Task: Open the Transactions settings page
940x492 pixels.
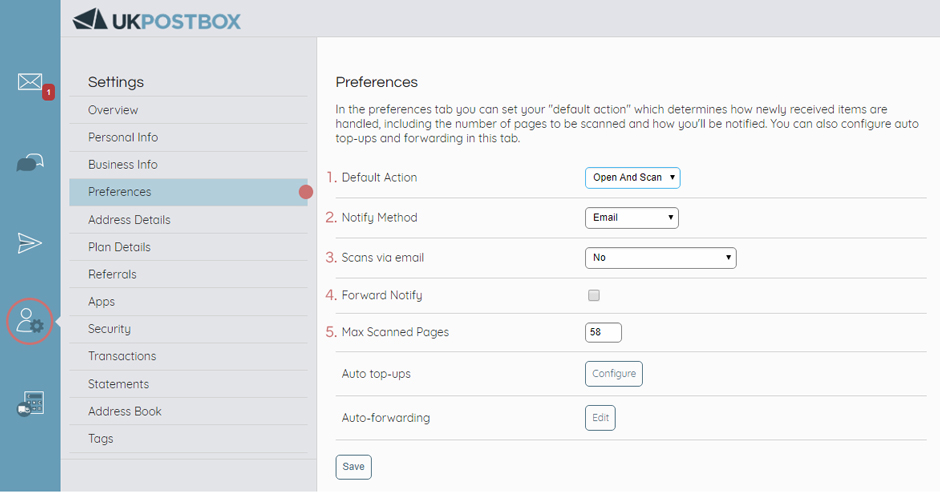Action: (122, 356)
